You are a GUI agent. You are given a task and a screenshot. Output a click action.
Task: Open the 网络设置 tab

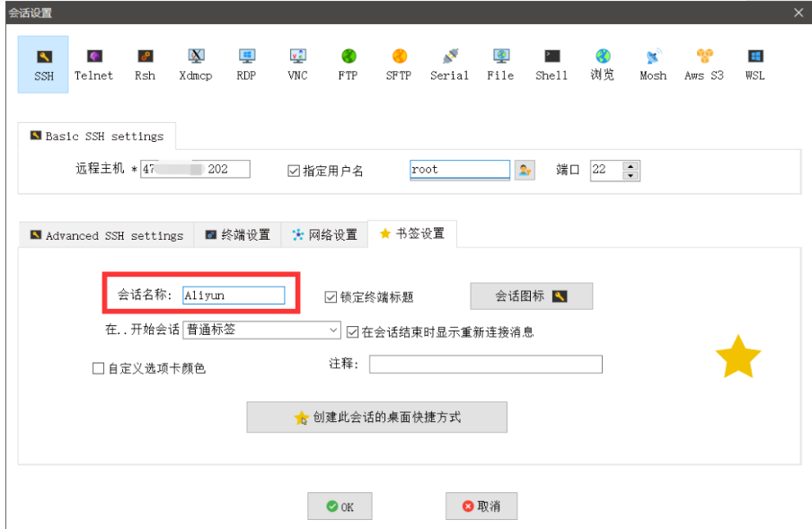pos(324,235)
